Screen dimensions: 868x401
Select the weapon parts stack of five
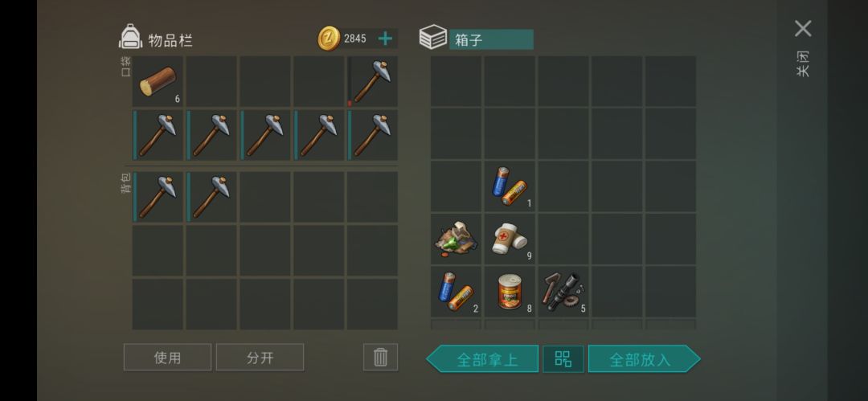pyautogui.click(x=563, y=292)
